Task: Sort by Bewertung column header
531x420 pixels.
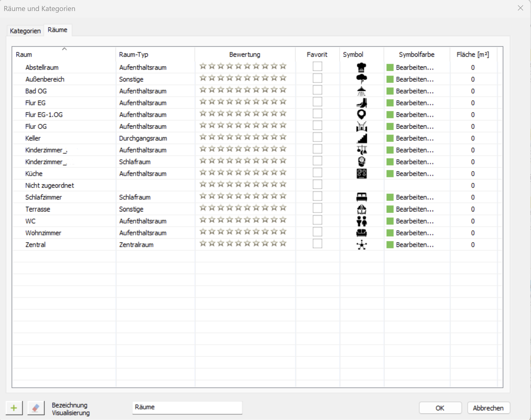Action: (245, 55)
